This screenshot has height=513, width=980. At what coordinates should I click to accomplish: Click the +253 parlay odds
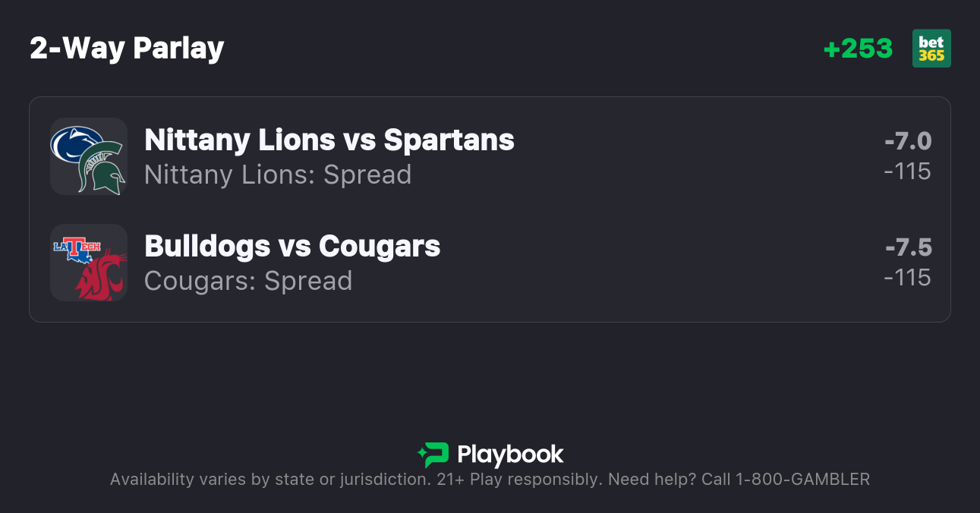[x=858, y=49]
